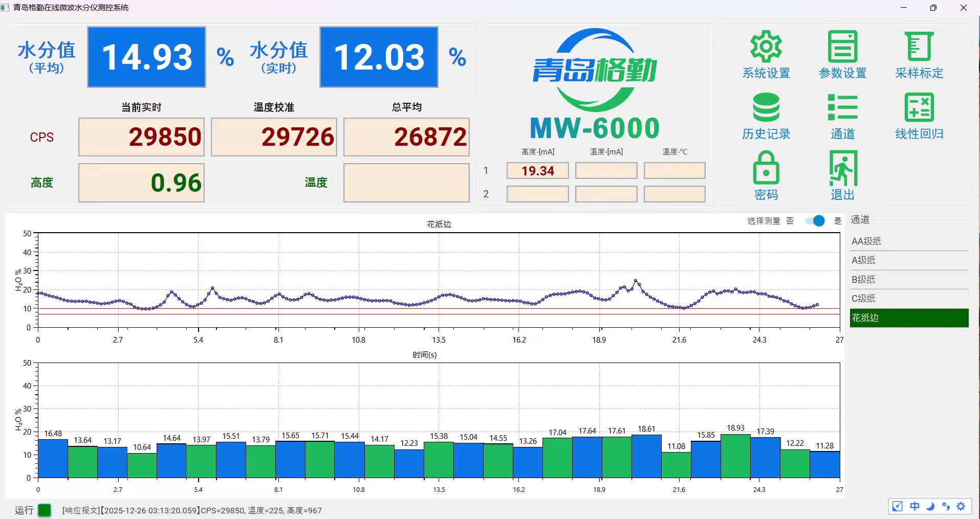The image size is (980, 519).
Task: Click the 中 input method tray icon
Action: 914,506
